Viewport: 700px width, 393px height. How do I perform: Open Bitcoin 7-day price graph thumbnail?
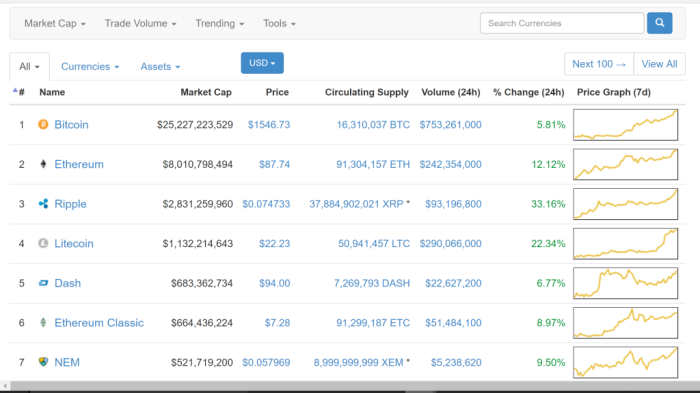click(x=625, y=125)
